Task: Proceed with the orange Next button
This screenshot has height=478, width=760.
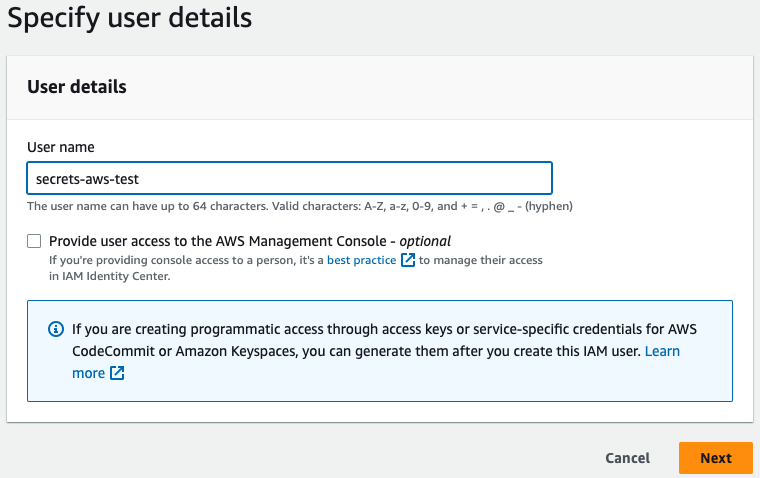Action: 715,458
